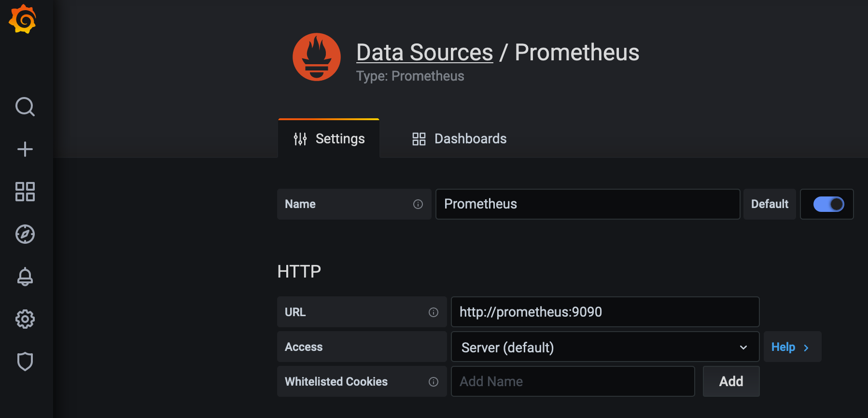Turn off the Default data source toggle
This screenshot has height=418, width=868.
coord(828,204)
